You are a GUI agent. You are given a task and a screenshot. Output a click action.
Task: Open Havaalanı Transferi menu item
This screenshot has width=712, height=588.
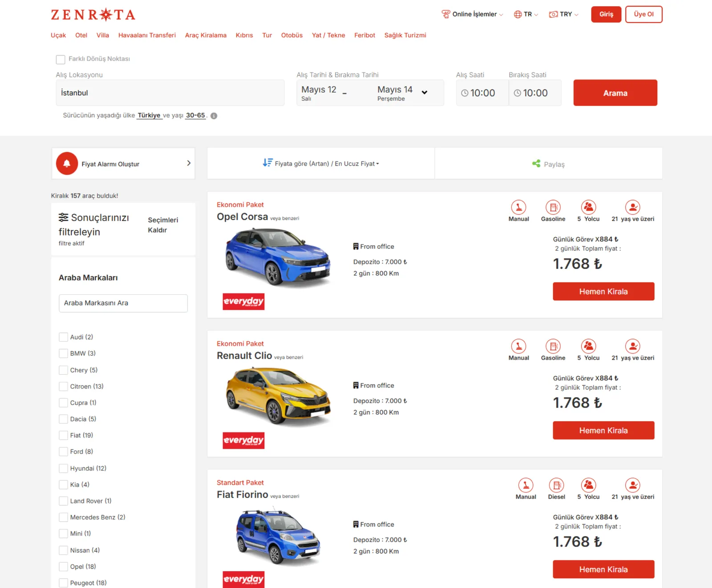147,35
